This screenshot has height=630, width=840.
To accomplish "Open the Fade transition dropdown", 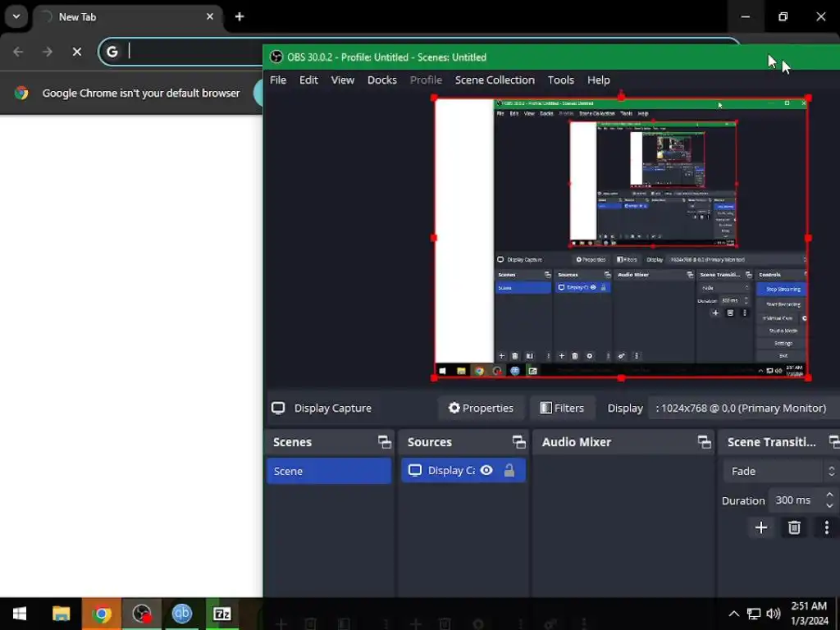I will tap(780, 471).
